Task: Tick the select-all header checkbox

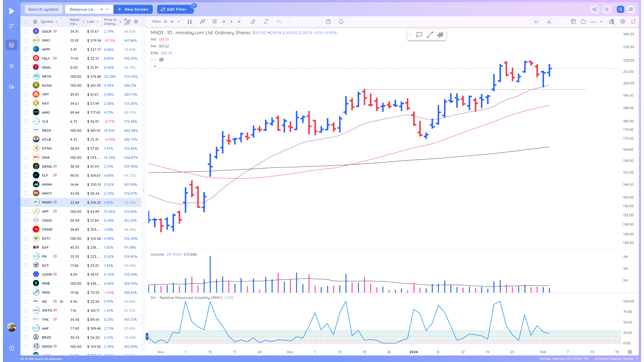Action: pyautogui.click(x=26, y=22)
